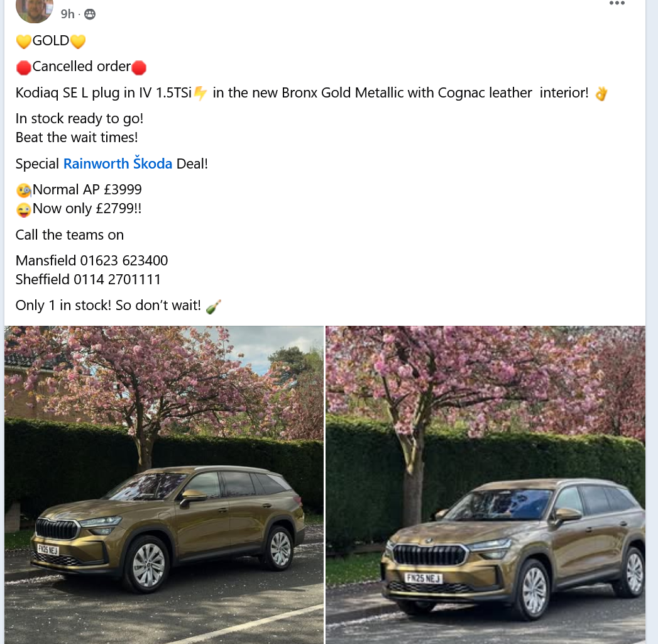The image size is (658, 644).
Task: Open the right gold Kodiaq photo
Action: point(486,485)
